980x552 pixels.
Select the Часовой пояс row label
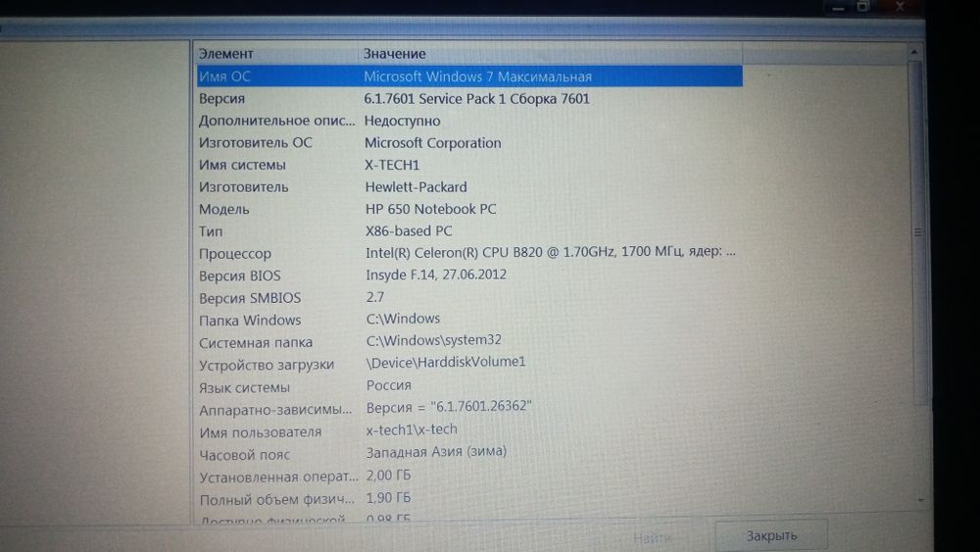[244, 455]
